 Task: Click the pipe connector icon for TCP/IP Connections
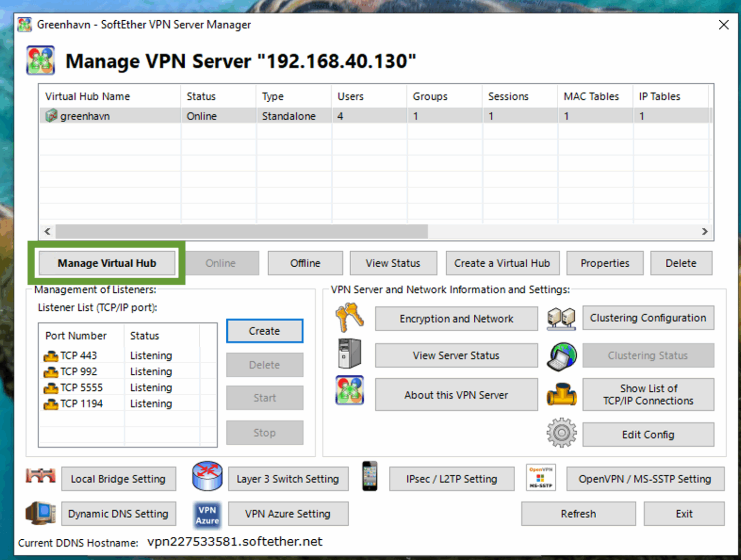[561, 395]
